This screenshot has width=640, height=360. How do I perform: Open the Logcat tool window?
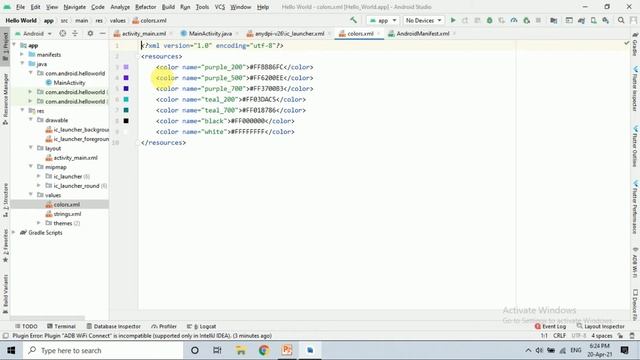tap(201, 327)
